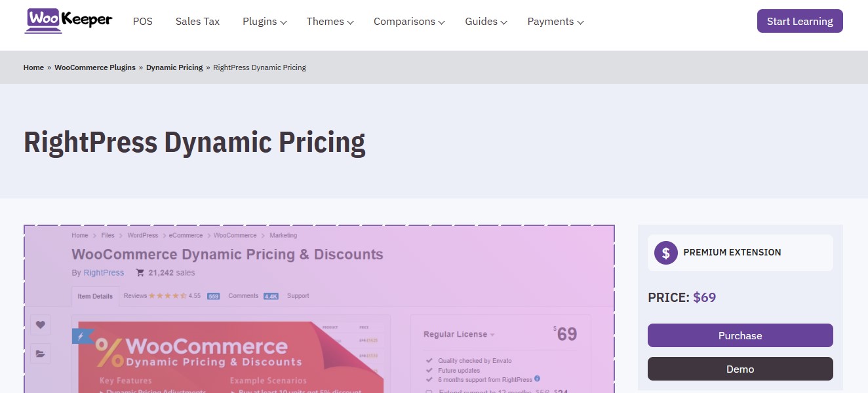Screen dimensions: 868x393
Task: Click the info icon next to RightPress support
Action: [x=538, y=378]
